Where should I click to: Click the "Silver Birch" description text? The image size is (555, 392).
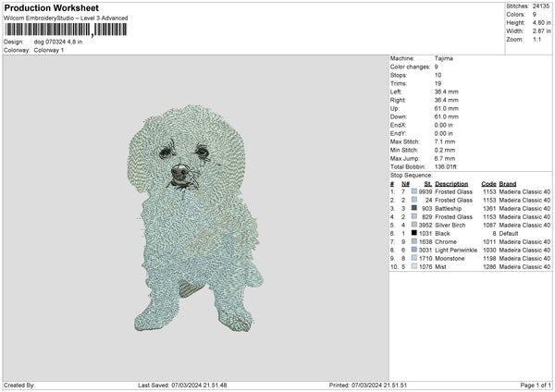coord(450,225)
